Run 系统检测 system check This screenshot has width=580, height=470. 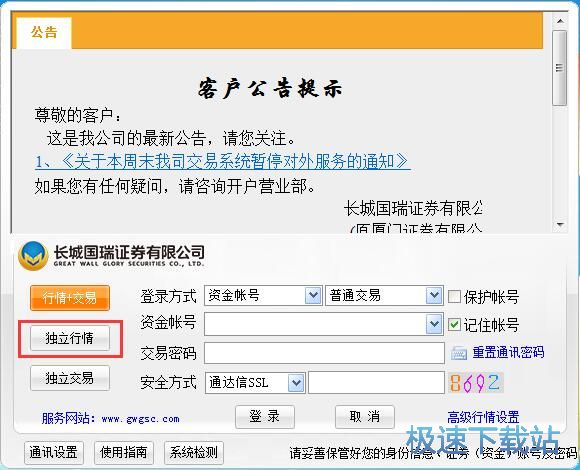(194, 452)
